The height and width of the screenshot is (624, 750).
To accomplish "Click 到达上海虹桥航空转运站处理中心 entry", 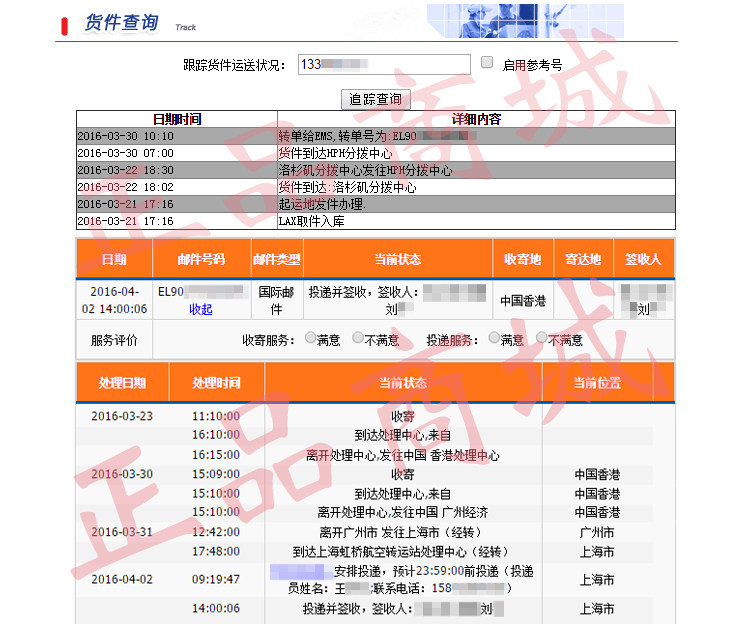I will click(402, 552).
